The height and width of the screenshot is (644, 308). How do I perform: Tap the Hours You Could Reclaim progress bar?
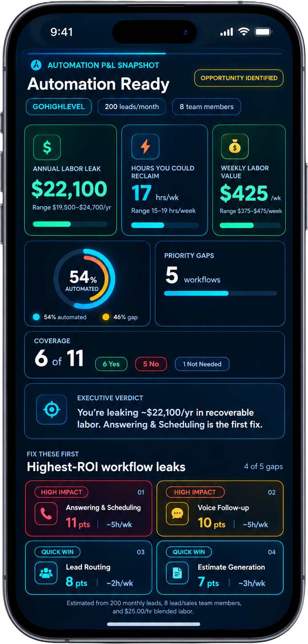165,225
